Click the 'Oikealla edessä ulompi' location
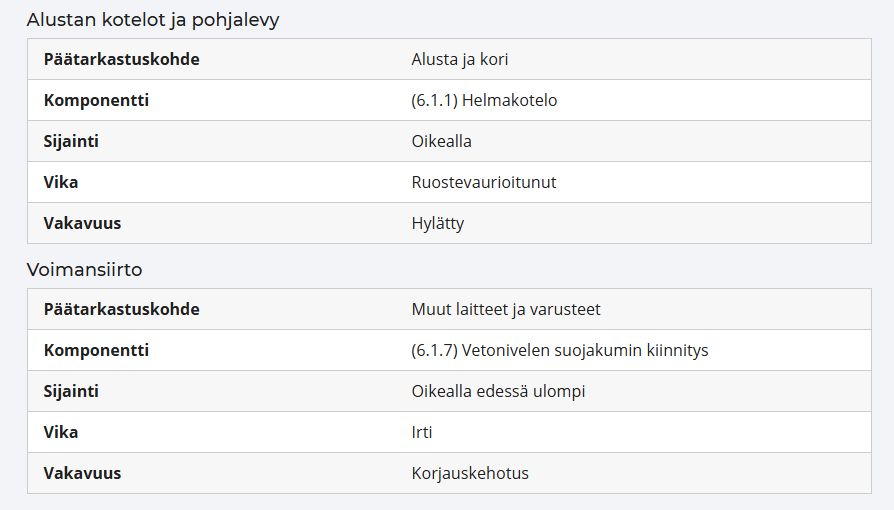The image size is (894, 510). (498, 391)
